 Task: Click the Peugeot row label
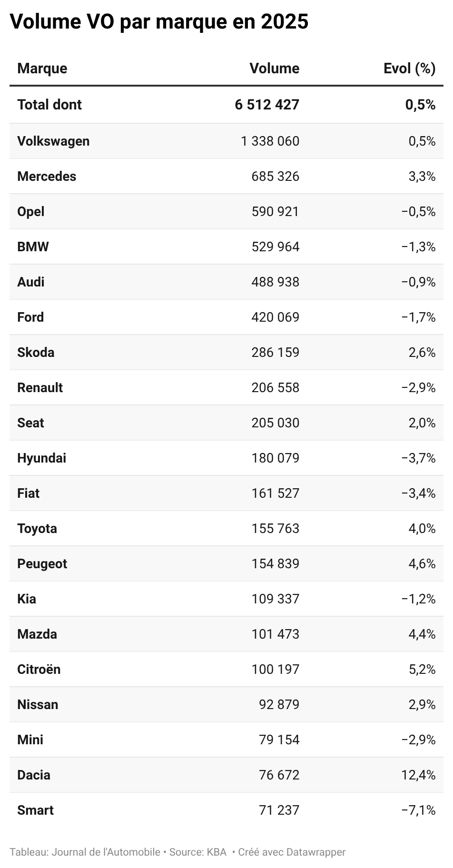click(x=42, y=564)
